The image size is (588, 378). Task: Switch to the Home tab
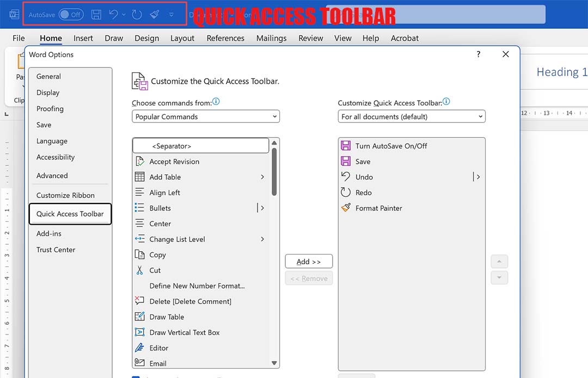(x=51, y=38)
